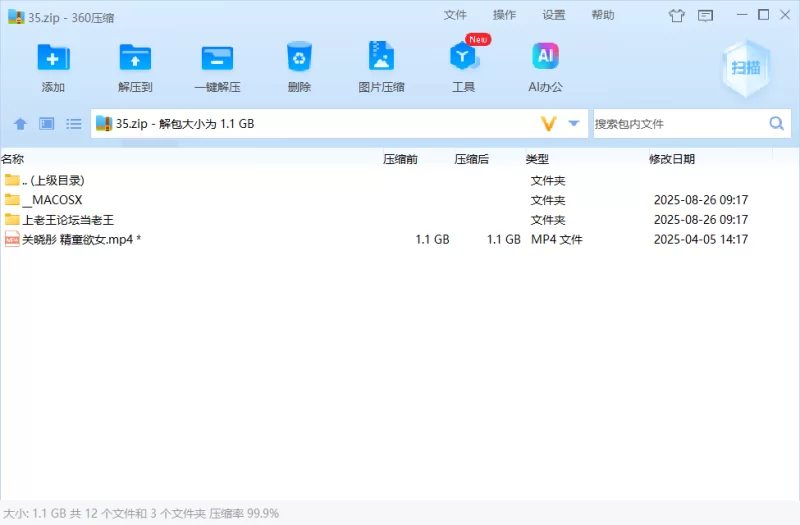Open the 图片压缩 image compression tool
The width and height of the screenshot is (800, 525).
[x=381, y=56]
